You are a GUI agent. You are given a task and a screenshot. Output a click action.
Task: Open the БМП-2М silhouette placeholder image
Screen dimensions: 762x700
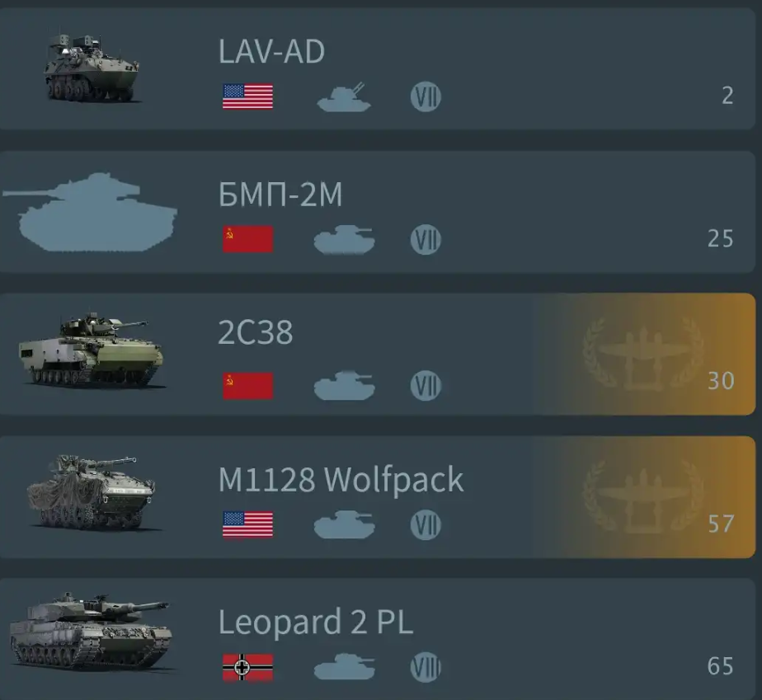pos(91,212)
